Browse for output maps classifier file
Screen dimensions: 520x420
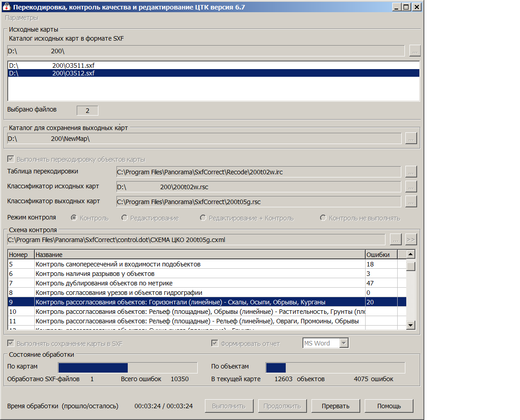click(x=411, y=201)
